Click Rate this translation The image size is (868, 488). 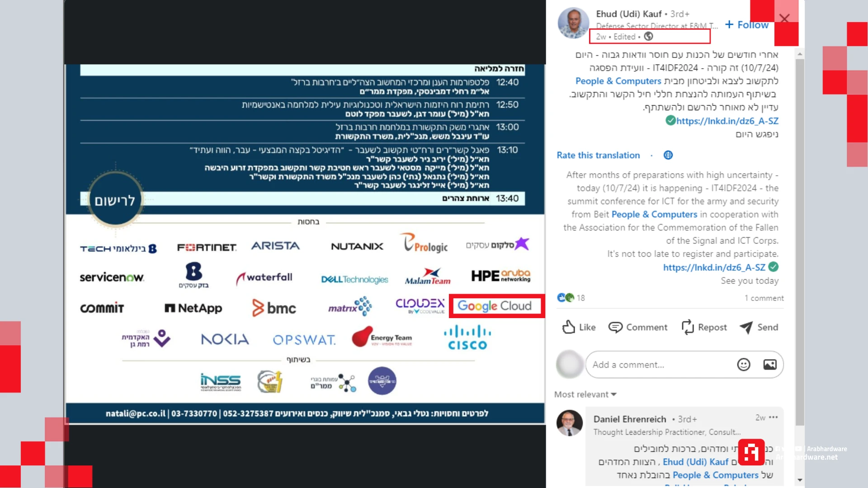point(598,155)
